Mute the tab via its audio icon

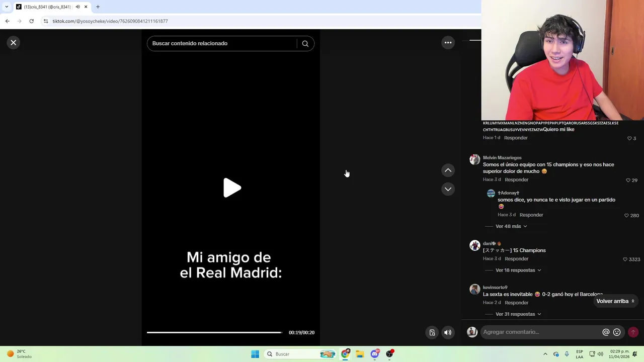pyautogui.click(x=77, y=7)
